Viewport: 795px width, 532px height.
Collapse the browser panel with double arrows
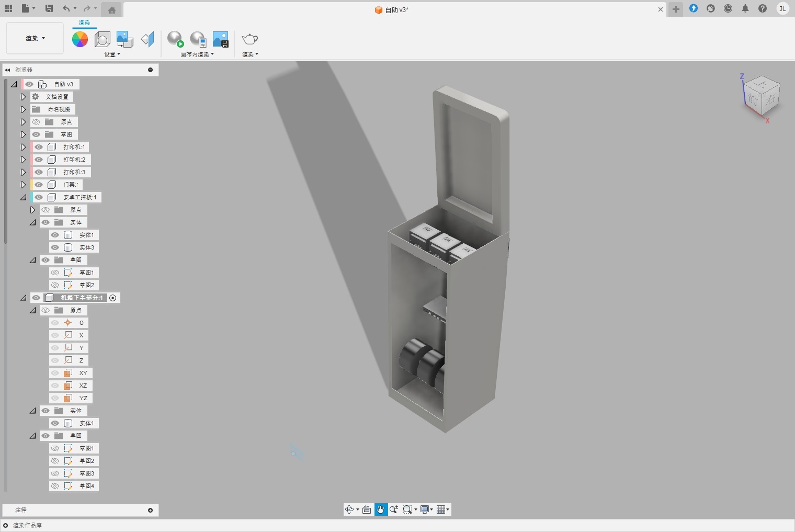click(x=7, y=70)
